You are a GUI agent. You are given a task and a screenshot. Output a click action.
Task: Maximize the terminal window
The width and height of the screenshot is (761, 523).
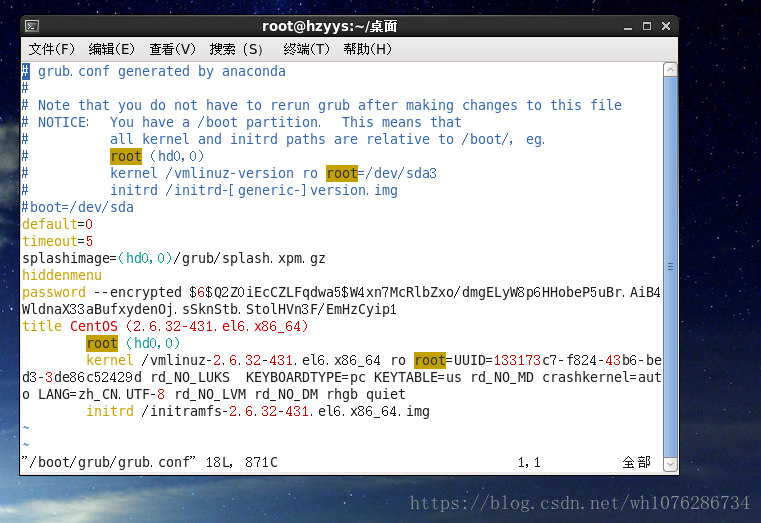(647, 26)
